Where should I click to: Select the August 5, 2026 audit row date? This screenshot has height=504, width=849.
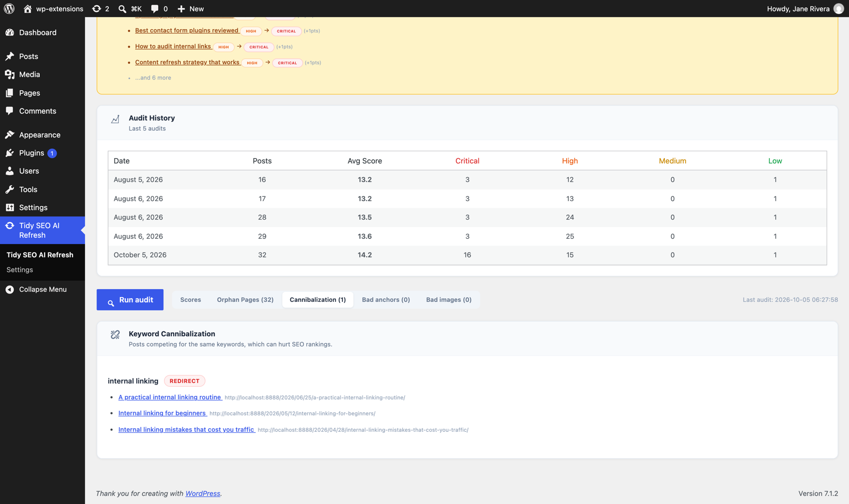[138, 179]
